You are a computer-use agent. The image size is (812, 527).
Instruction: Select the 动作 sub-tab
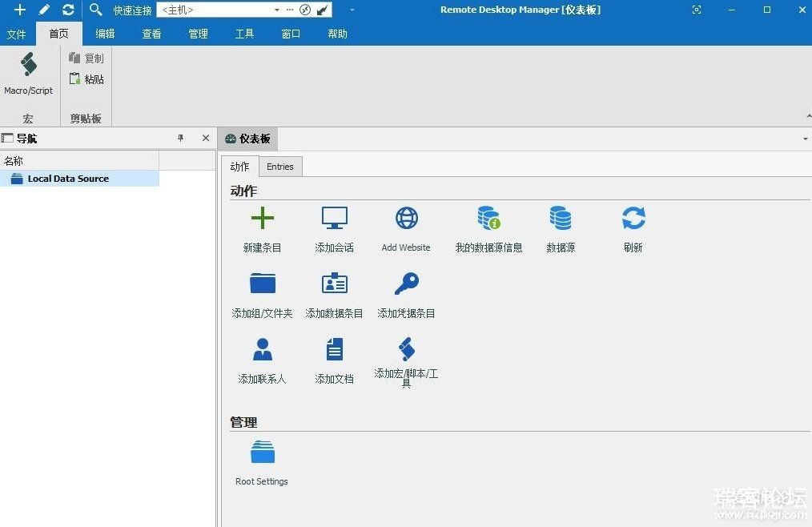239,167
